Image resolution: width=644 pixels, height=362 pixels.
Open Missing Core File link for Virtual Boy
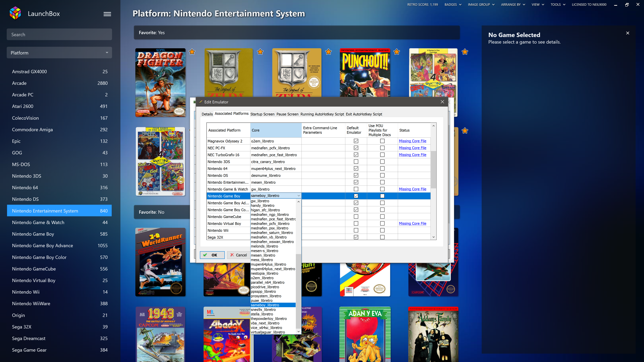point(413,223)
